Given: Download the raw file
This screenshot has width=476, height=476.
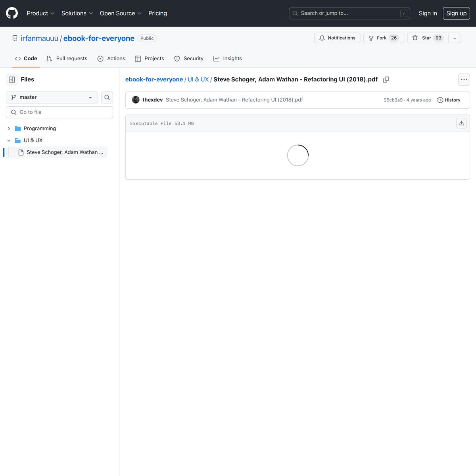Looking at the screenshot, I should (461, 123).
